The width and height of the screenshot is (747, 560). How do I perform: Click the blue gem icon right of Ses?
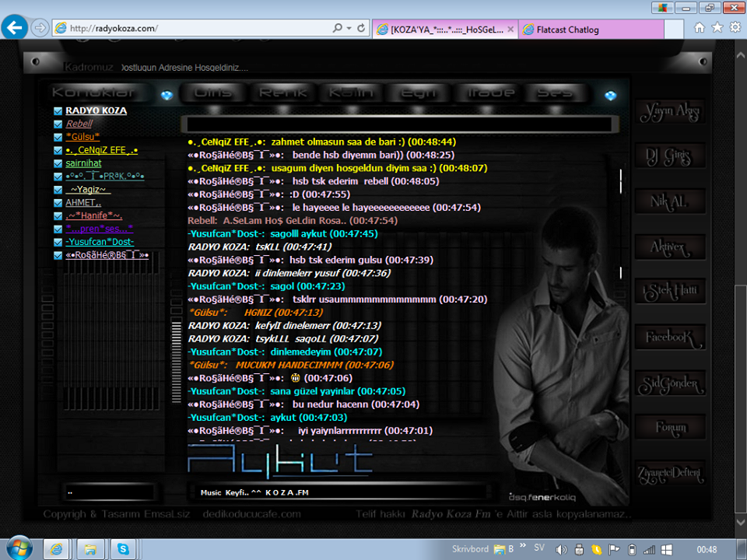(610, 96)
